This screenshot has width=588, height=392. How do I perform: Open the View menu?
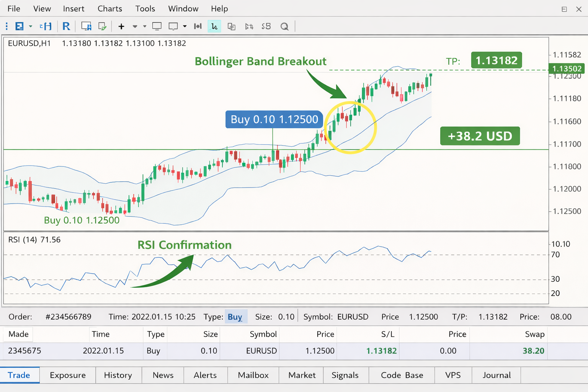pyautogui.click(x=42, y=8)
